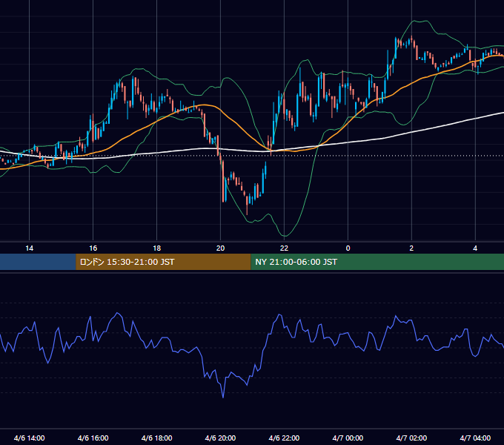Viewport: 504px width, 445px height.
Task: Click the price chart's time label 4
Action: pyautogui.click(x=475, y=248)
